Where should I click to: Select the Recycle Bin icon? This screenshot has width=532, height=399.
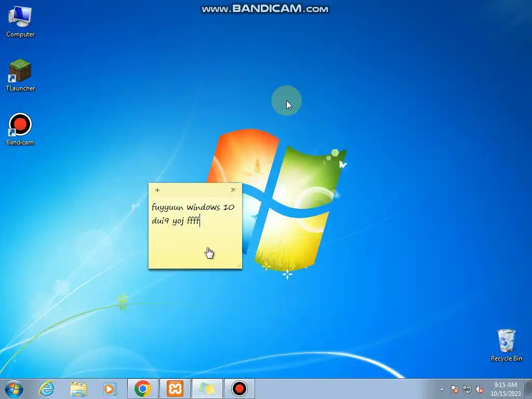[x=506, y=345]
